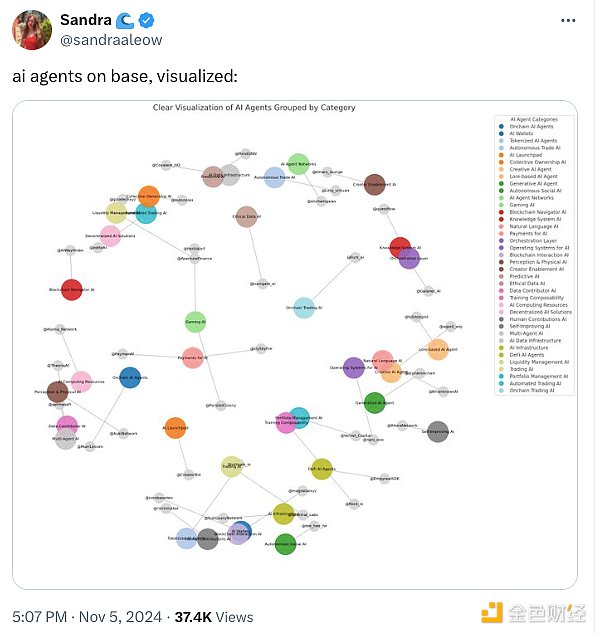The height and width of the screenshot is (634, 597).
Task: Select the blue Onchain AI Agents graph node
Action: click(x=130, y=377)
